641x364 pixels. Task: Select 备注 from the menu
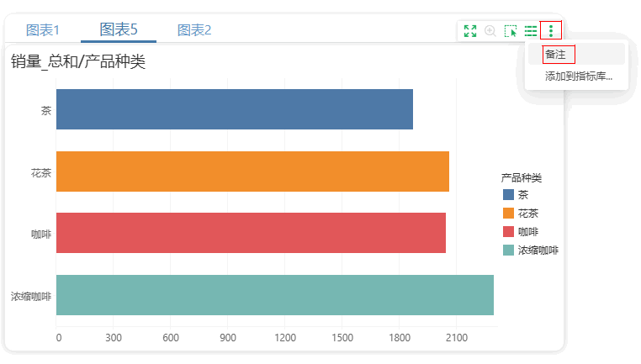click(555, 55)
